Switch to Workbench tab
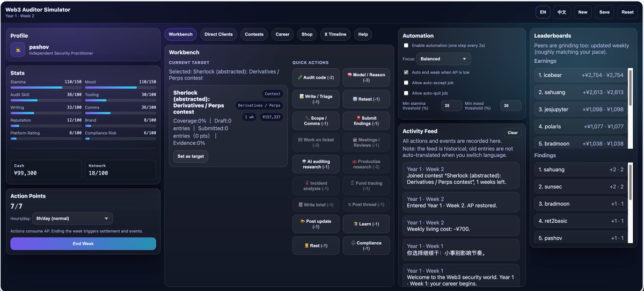644x291 pixels. [x=180, y=34]
